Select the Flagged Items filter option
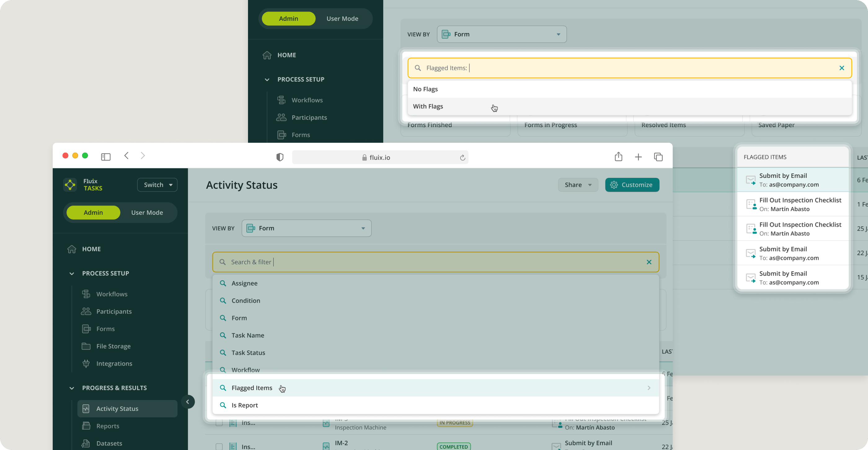This screenshot has width=868, height=450. [x=252, y=388]
